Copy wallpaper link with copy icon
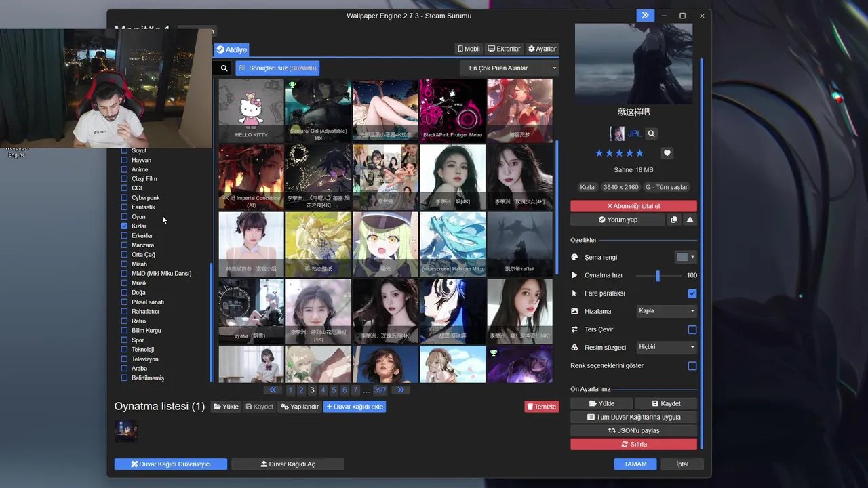Screen dimensions: 868x488 [x=674, y=220]
